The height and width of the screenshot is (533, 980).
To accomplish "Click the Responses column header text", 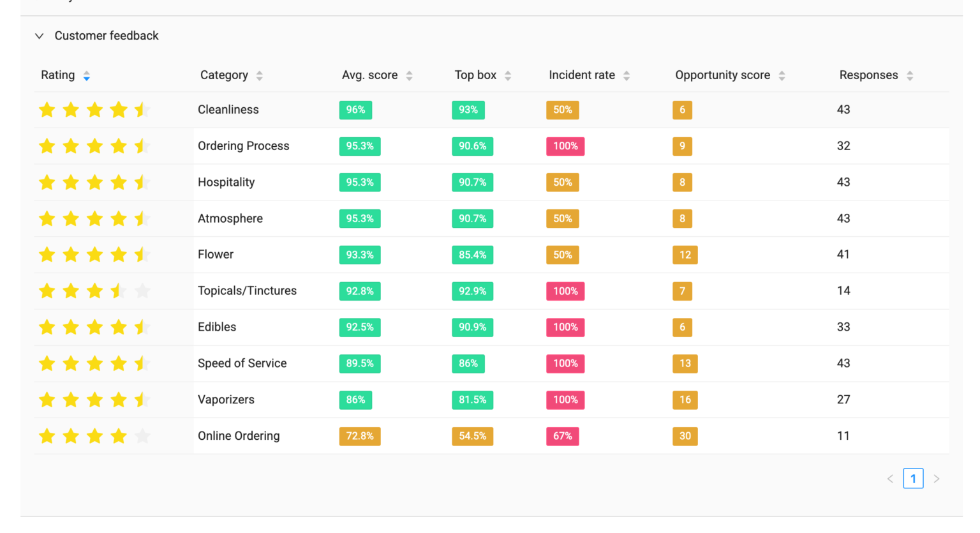I will 868,75.
